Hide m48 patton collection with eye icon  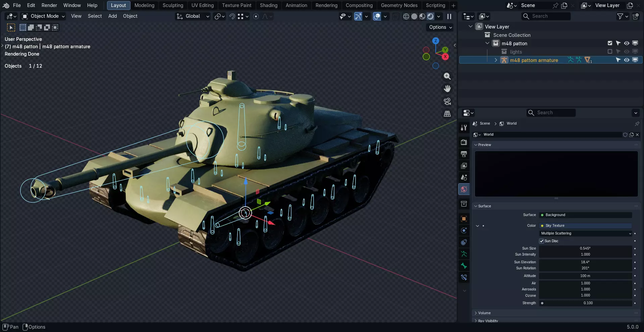(x=627, y=43)
